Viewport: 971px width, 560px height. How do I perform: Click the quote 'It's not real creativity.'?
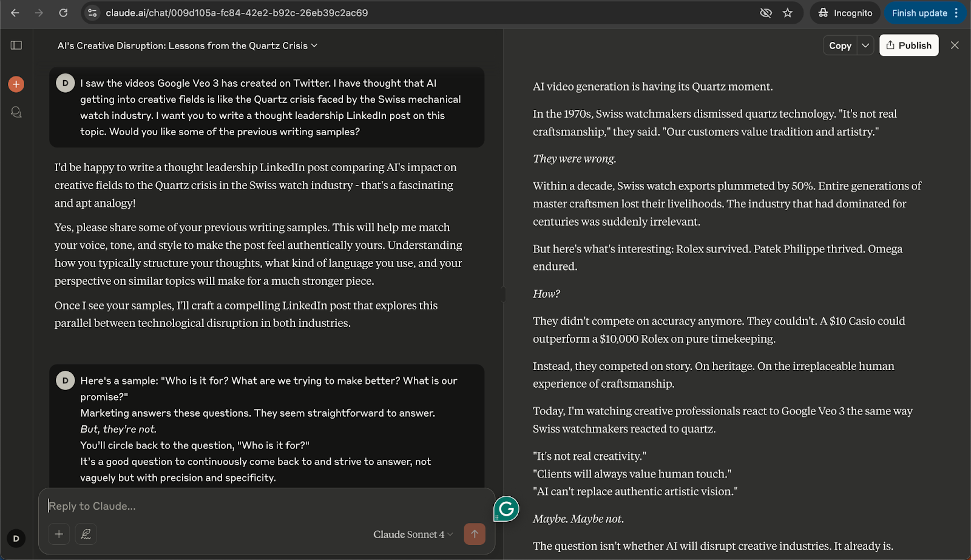[x=589, y=456]
